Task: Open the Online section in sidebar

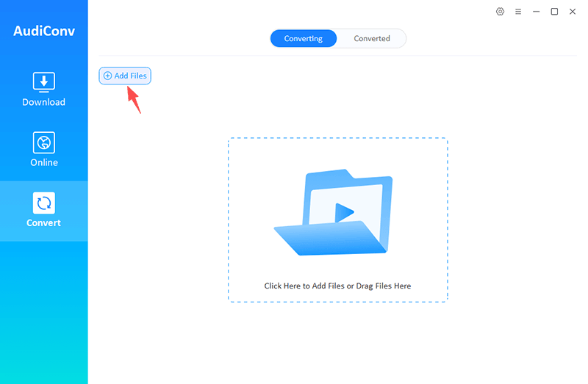Action: click(44, 150)
